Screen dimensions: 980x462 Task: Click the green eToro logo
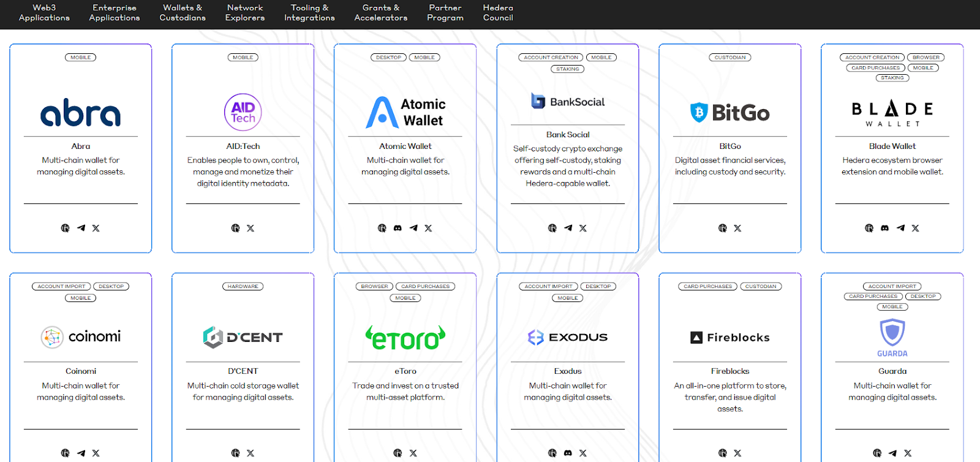[x=405, y=338]
